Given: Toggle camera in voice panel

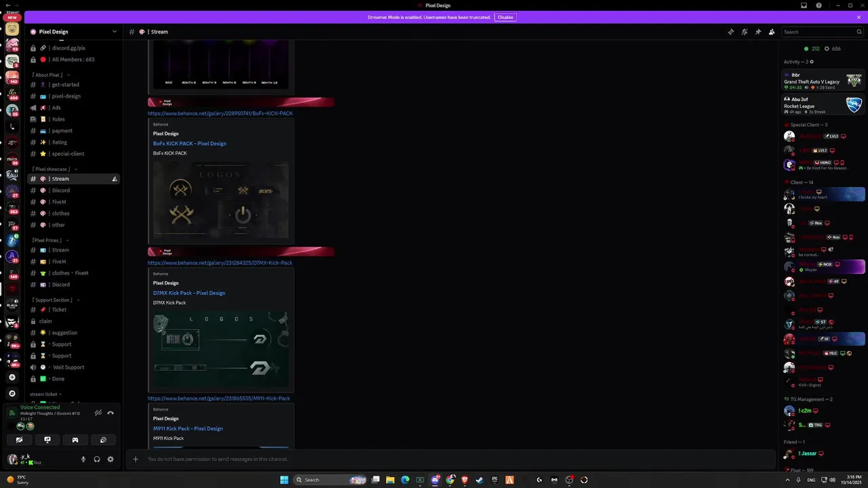Looking at the screenshot, I should coord(19,440).
